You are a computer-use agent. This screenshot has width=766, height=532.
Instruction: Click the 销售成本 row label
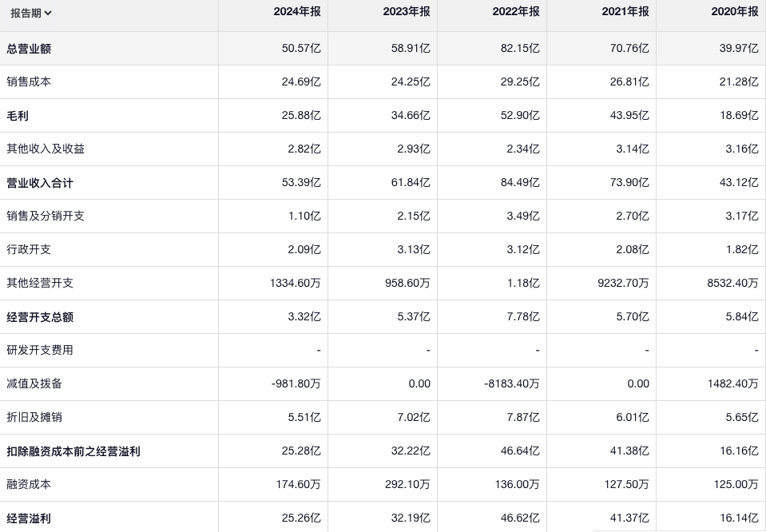[x=29, y=82]
